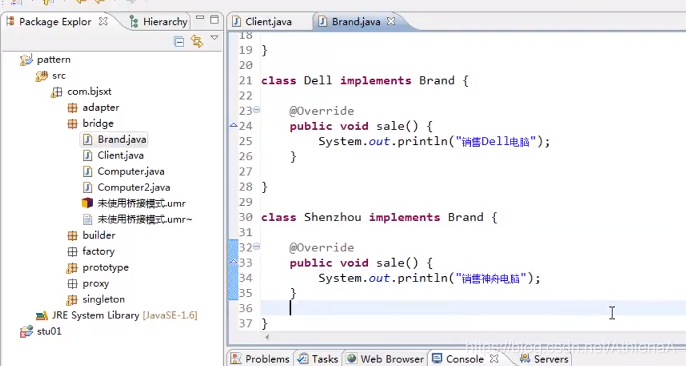
Task: Open Brand.java in the package tree
Action: (122, 139)
